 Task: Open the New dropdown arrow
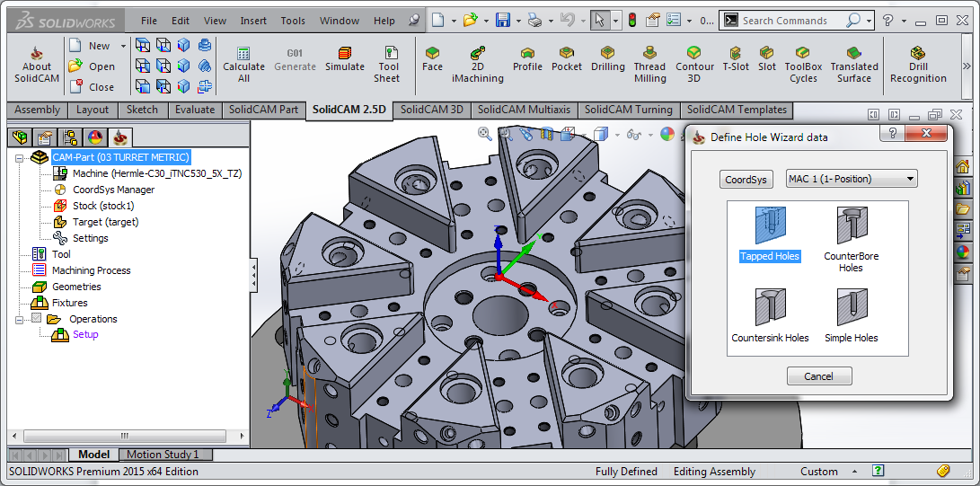click(x=123, y=46)
